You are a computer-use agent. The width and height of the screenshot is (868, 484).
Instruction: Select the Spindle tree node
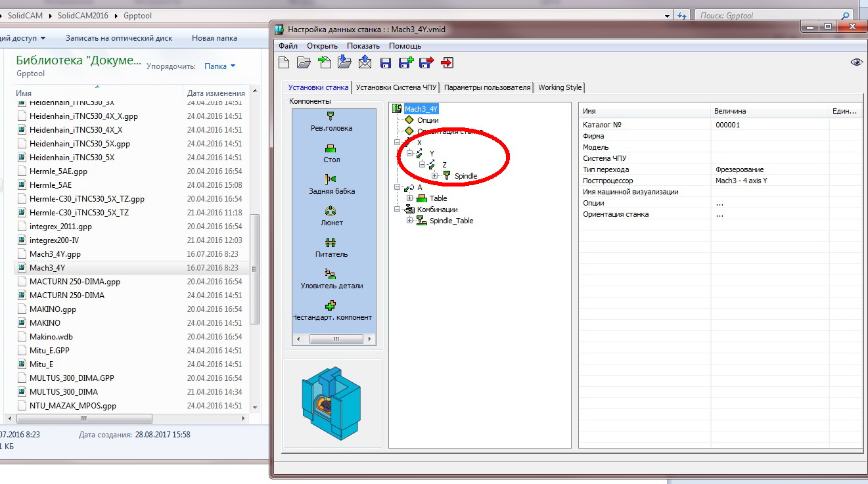466,176
